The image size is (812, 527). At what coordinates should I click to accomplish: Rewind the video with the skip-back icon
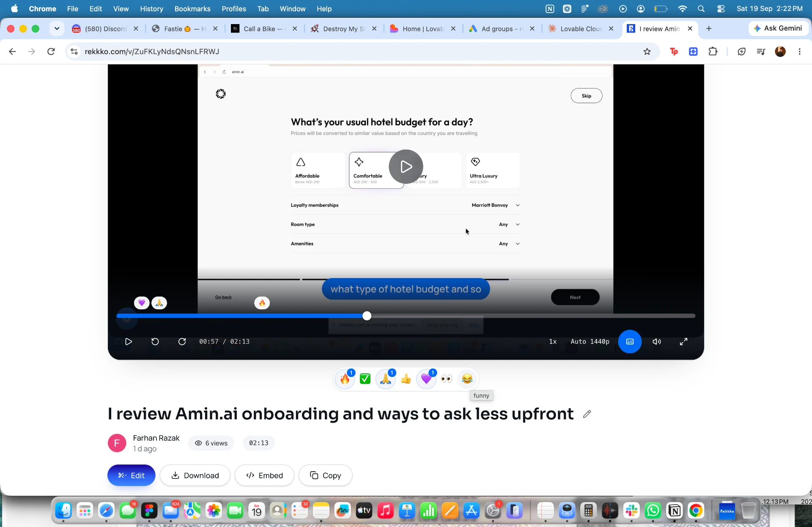[x=155, y=341]
